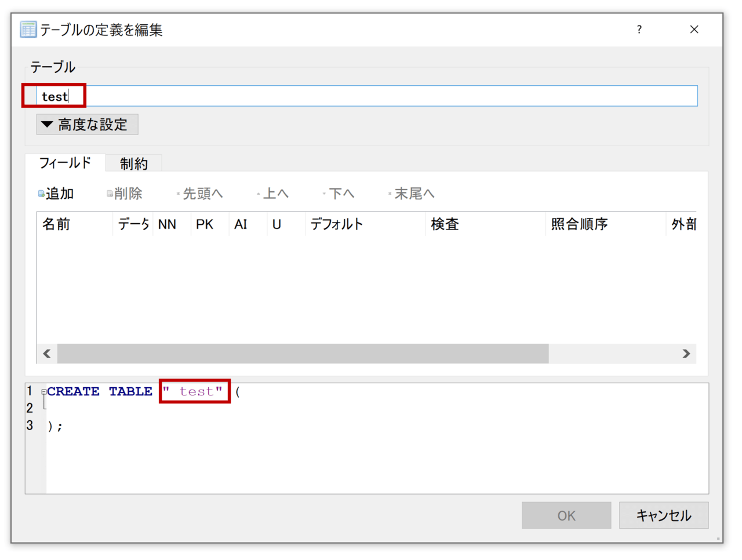The image size is (742, 560).
Task: Click line number 3 in SQL preview
Action: click(x=30, y=426)
